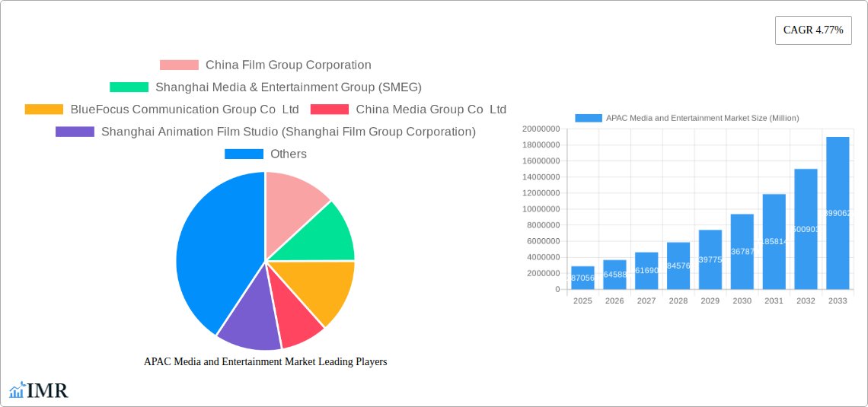The image size is (868, 407).
Task: Click the 2029 bar
Action: 710,259
